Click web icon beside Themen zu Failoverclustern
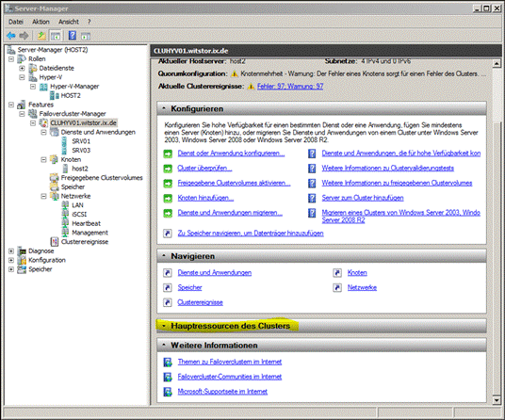Image resolution: width=505 pixels, height=420 pixels. click(x=168, y=362)
